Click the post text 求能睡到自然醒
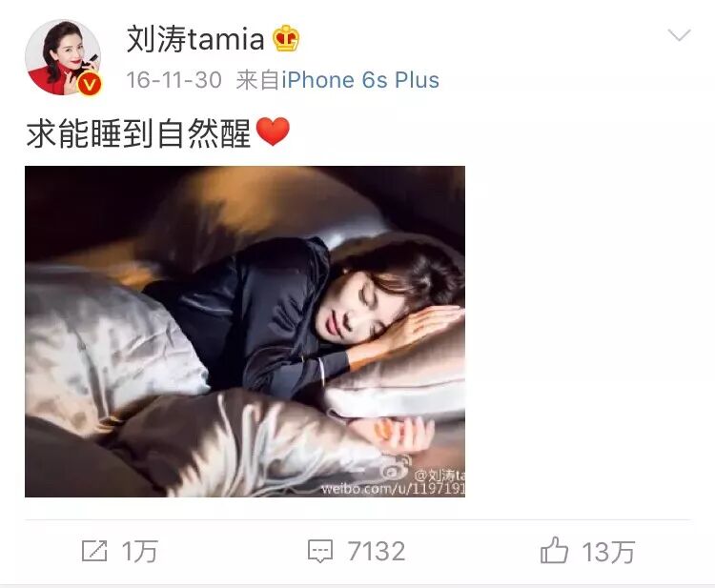Screen dimensions: 715x588 coord(138,133)
